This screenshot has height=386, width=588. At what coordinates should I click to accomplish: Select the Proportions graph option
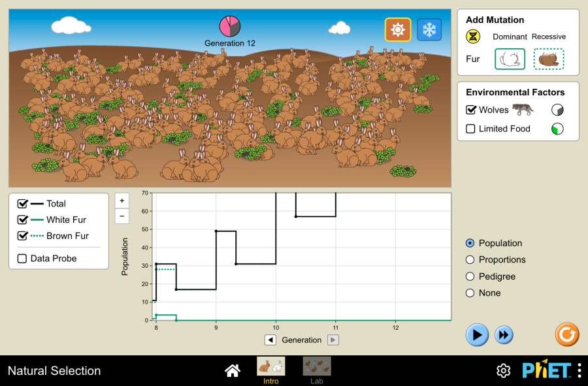(470, 259)
